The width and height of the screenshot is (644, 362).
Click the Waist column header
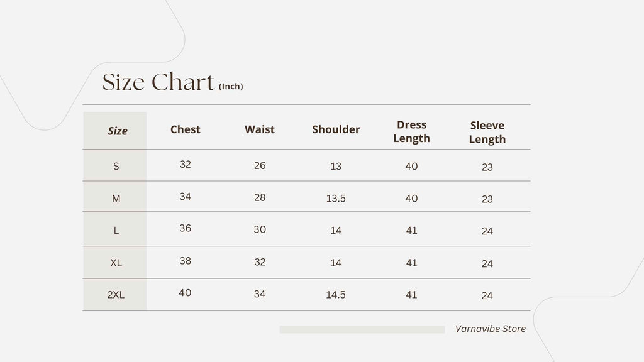pos(260,129)
